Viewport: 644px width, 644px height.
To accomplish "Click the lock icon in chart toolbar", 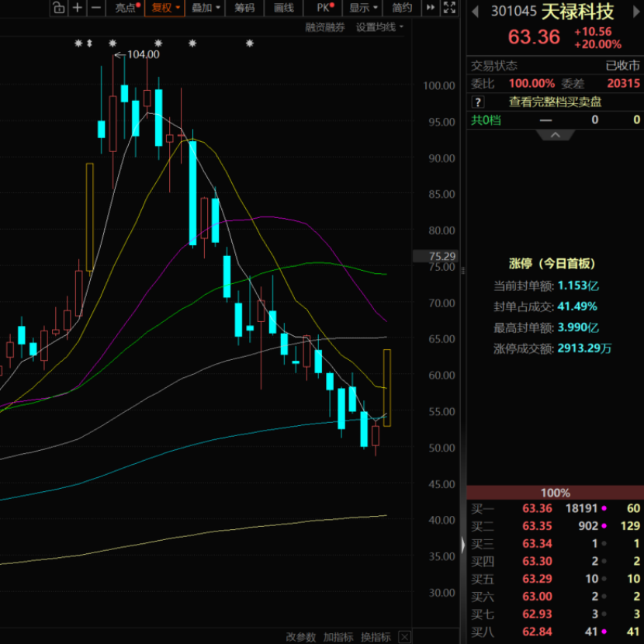I will tap(59, 8).
